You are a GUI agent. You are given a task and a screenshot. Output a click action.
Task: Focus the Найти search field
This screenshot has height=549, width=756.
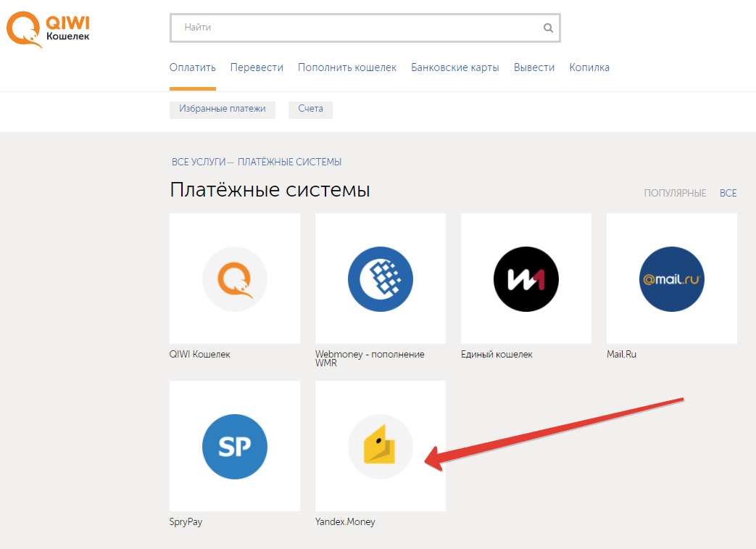[x=365, y=28]
